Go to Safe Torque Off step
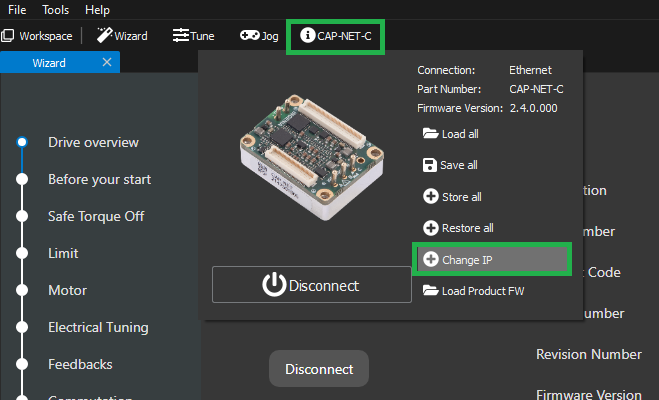 pyautogui.click(x=98, y=216)
